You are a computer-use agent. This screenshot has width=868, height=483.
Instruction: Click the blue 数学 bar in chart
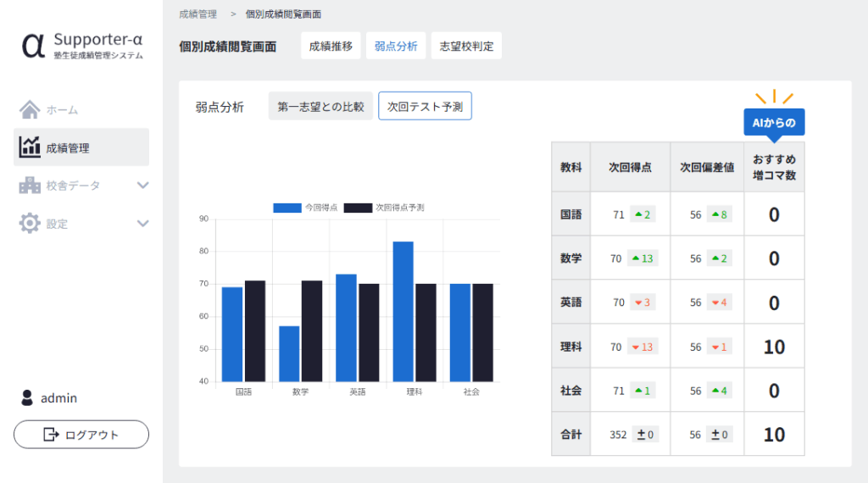289,353
